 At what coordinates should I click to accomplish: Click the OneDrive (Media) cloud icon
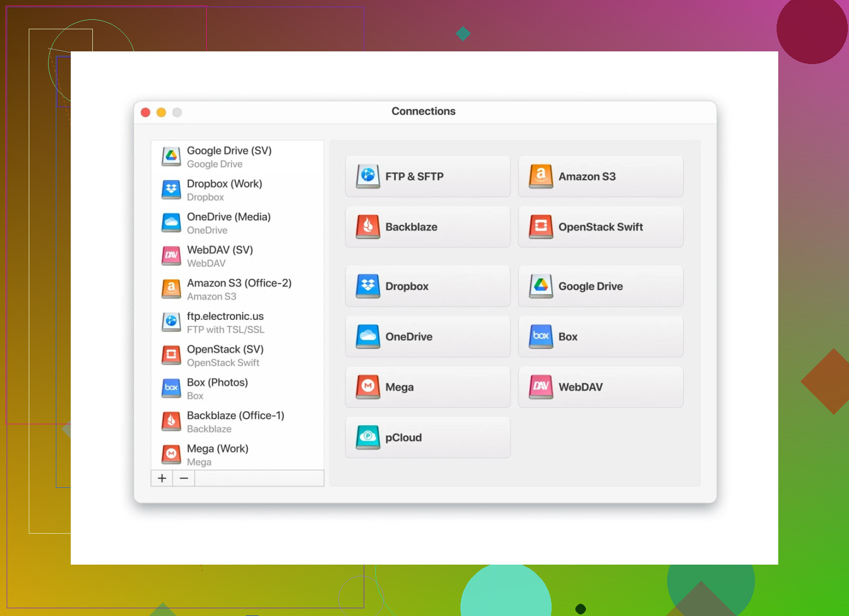pyautogui.click(x=171, y=223)
